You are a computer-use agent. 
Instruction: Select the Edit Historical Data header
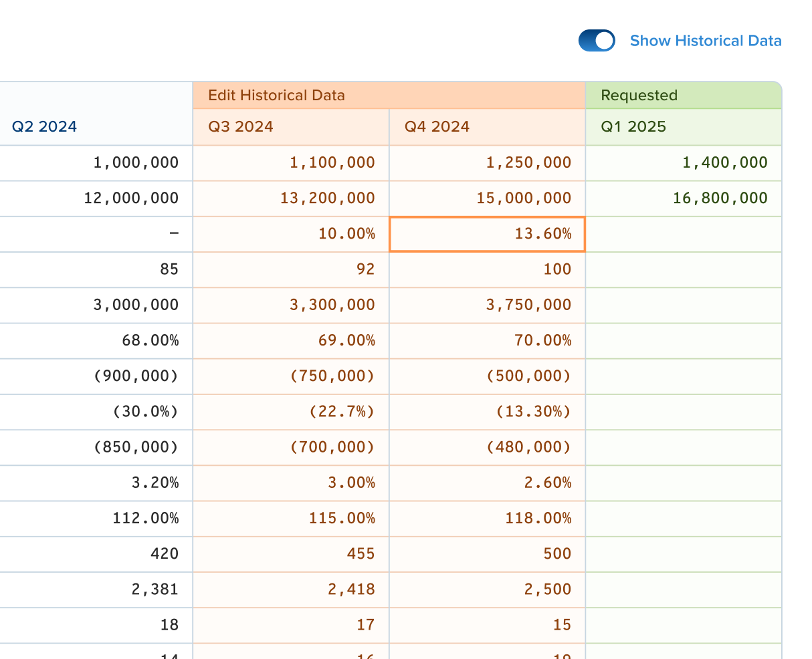276,96
